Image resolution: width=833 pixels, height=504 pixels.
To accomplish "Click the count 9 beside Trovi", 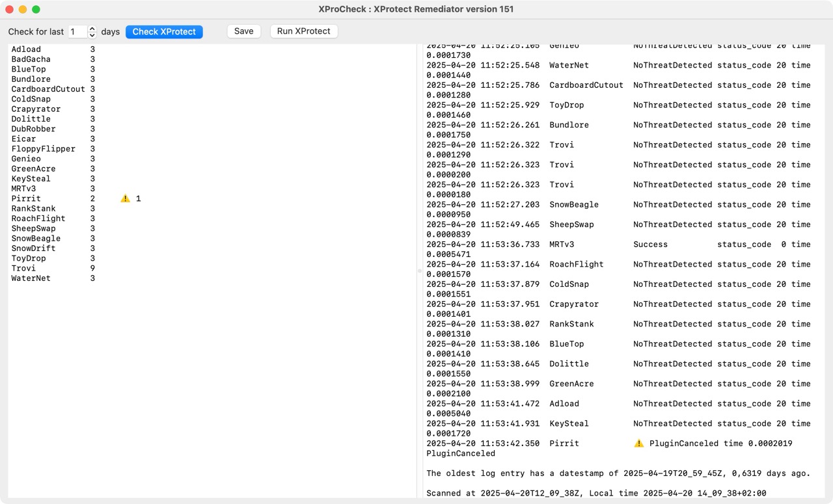I will (x=92, y=269).
